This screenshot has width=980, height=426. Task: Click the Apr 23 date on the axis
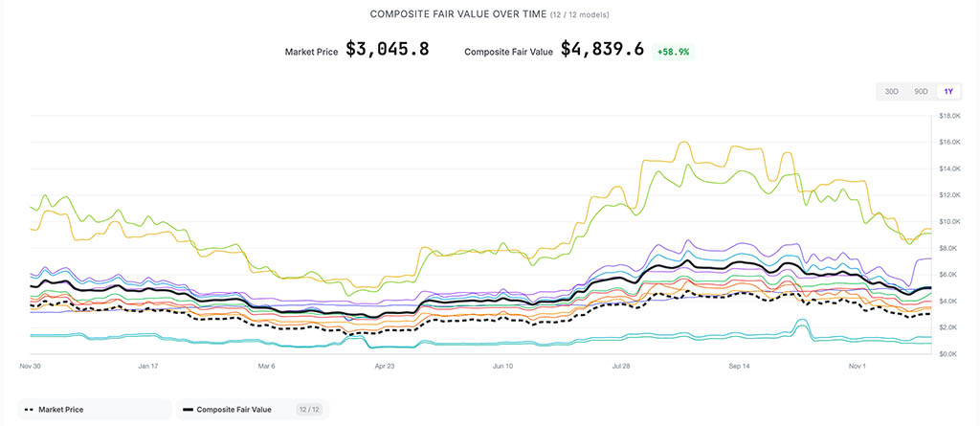(385, 366)
